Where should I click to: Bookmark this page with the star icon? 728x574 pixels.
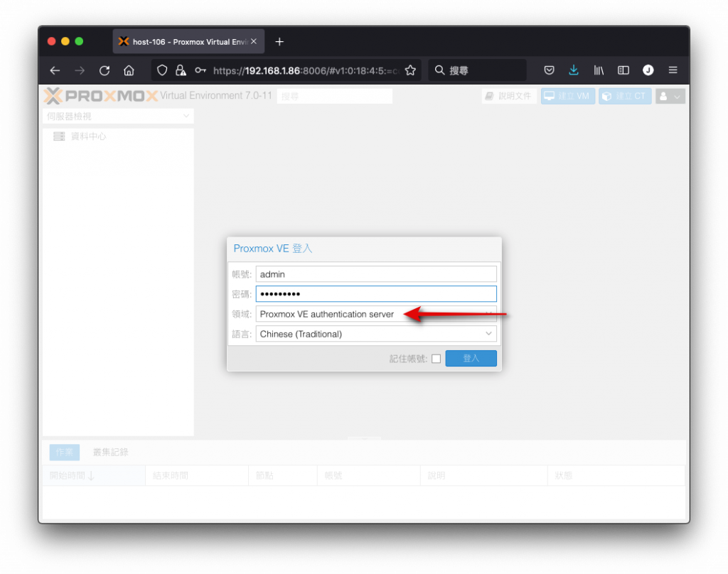tap(410, 70)
